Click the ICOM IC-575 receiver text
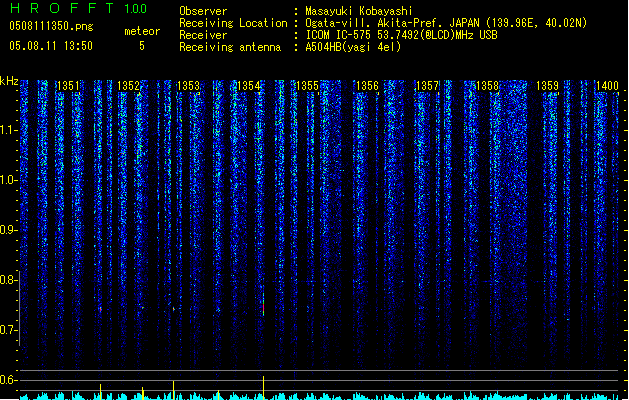 (401, 35)
